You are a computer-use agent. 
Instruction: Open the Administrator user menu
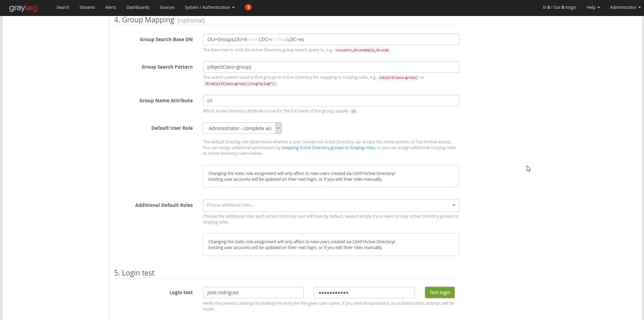(x=625, y=7)
